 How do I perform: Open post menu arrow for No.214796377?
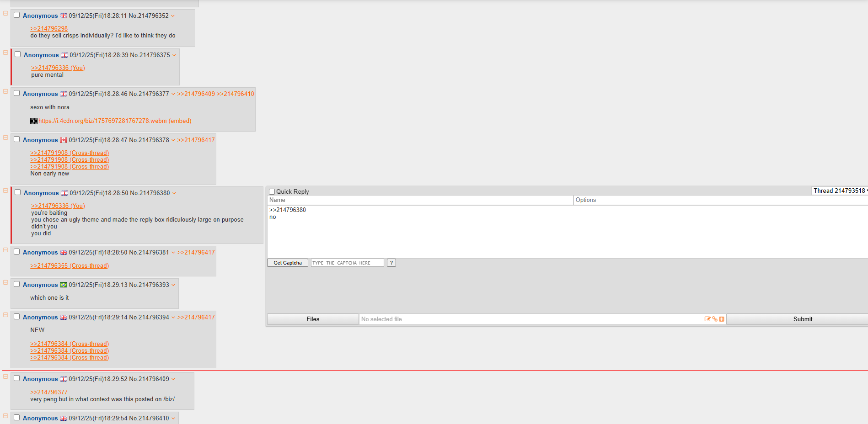tap(173, 94)
